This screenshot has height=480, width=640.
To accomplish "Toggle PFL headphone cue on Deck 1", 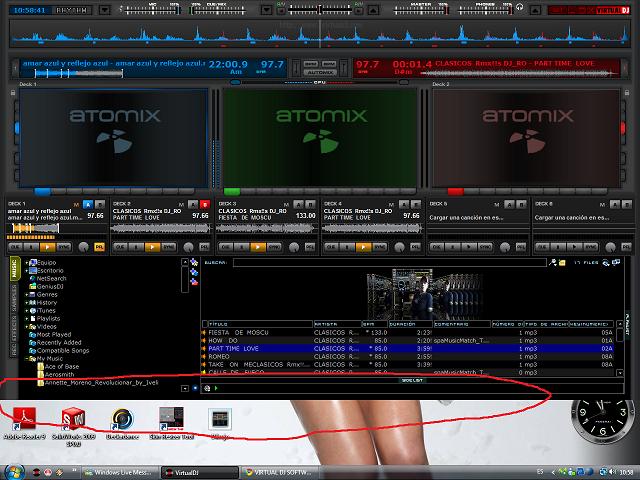I will coord(99,247).
